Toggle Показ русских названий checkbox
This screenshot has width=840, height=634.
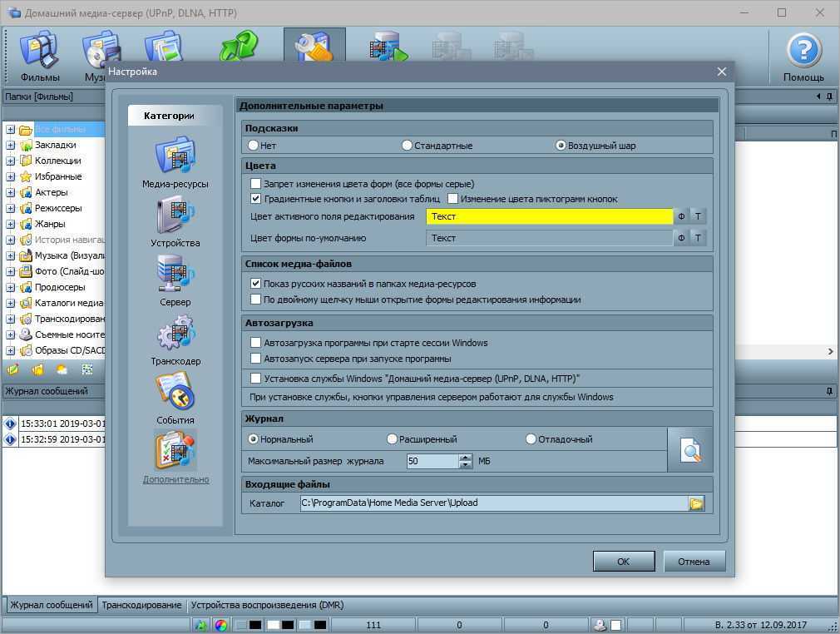[x=256, y=284]
